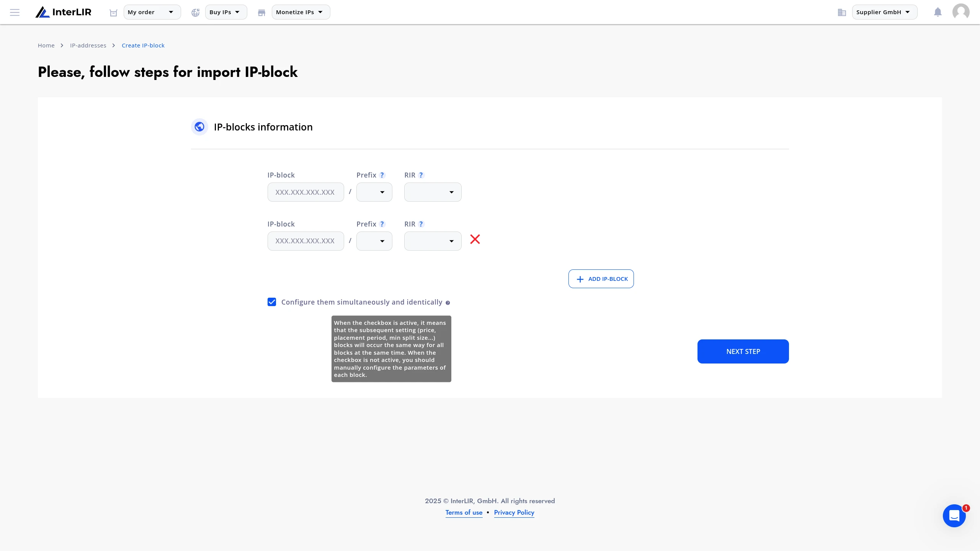980x551 pixels.
Task: Click the Create IP-block breadcrumb
Action: tap(143, 46)
